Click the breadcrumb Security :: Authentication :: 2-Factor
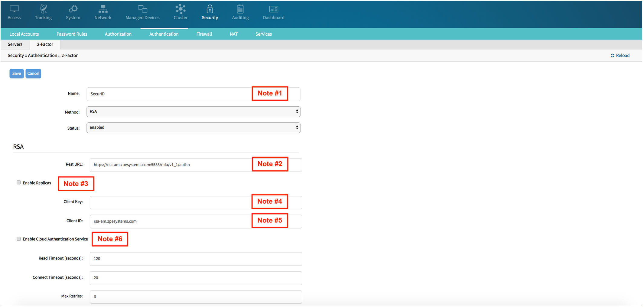 click(43, 56)
